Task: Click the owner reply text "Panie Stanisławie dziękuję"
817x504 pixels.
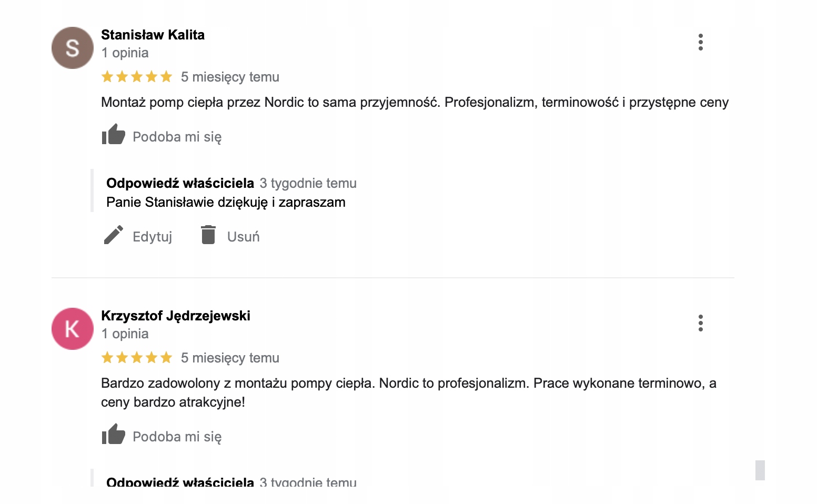Action: (226, 203)
